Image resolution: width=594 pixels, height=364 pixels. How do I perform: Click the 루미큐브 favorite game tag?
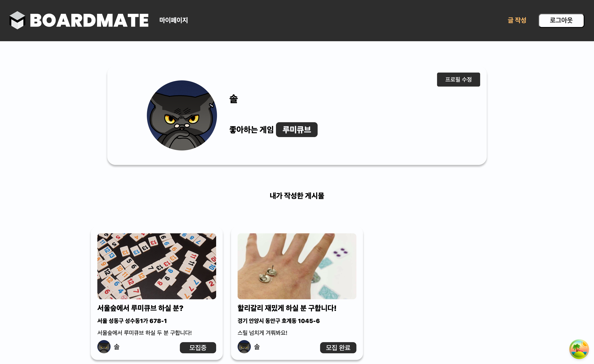pyautogui.click(x=297, y=130)
